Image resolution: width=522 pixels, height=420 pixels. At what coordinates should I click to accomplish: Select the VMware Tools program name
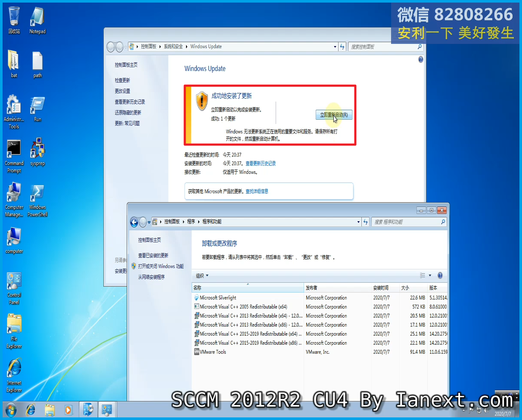tap(213, 352)
